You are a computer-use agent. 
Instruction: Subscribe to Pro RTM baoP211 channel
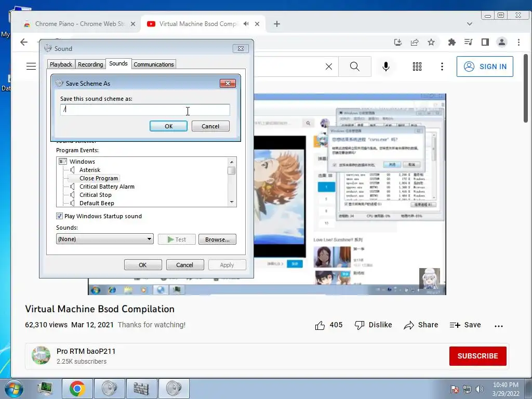(x=477, y=356)
